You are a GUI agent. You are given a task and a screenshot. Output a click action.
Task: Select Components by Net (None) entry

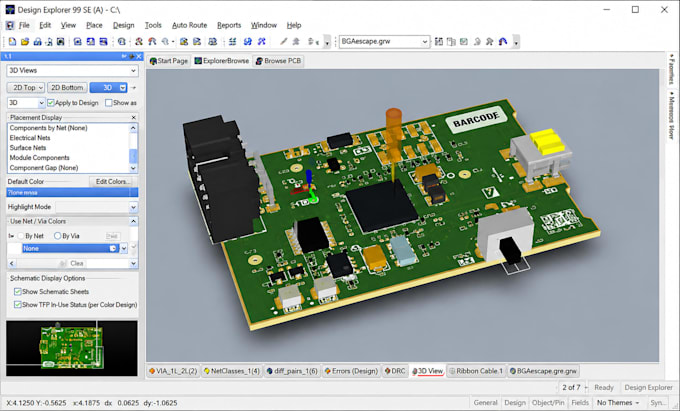pyautogui.click(x=48, y=128)
